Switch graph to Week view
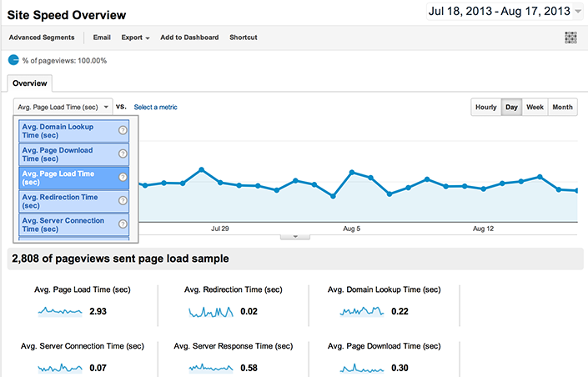The width and height of the screenshot is (588, 377). pos(535,108)
